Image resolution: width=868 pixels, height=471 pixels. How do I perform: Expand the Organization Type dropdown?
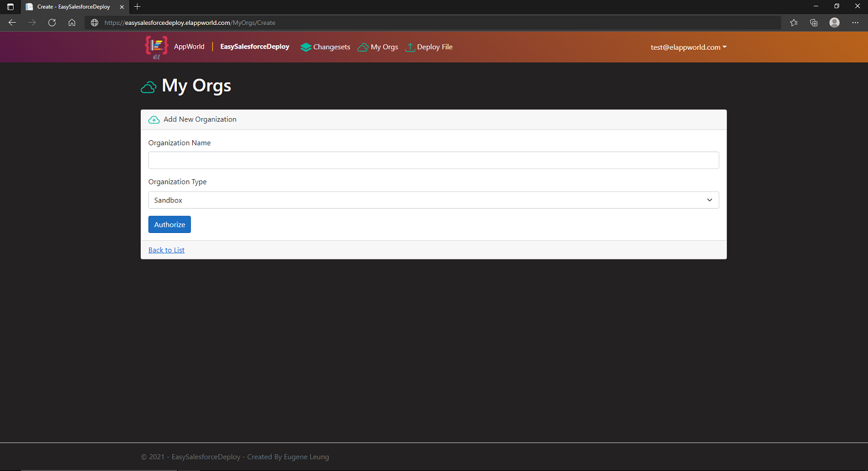433,200
